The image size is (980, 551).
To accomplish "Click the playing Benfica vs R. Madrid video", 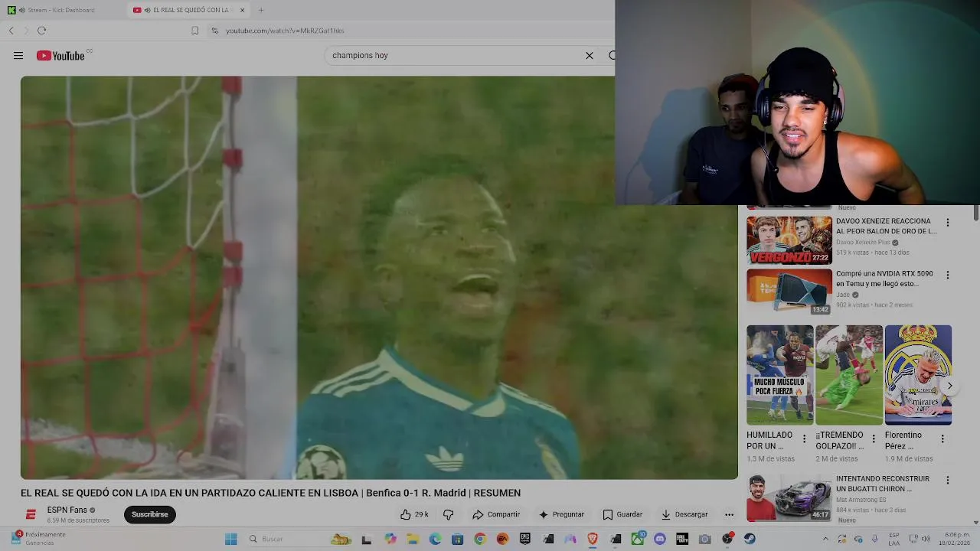I will click(379, 277).
